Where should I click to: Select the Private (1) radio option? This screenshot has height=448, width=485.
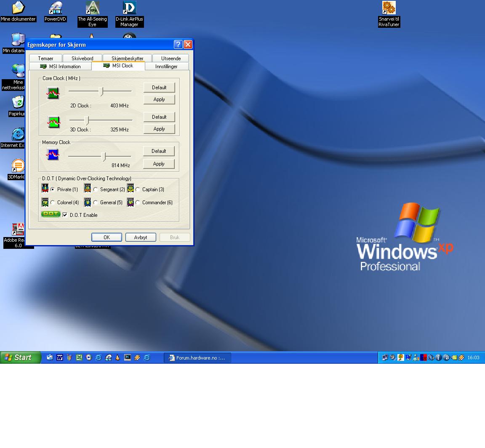point(53,189)
